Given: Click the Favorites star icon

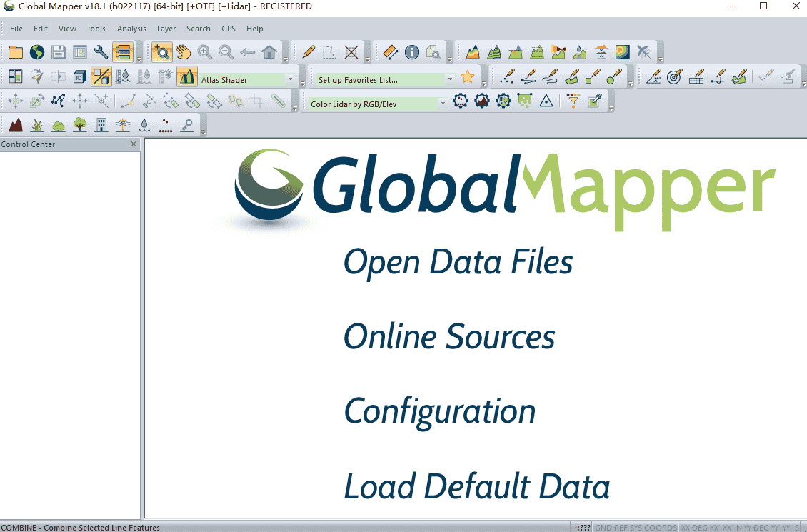Looking at the screenshot, I should click(x=468, y=76).
